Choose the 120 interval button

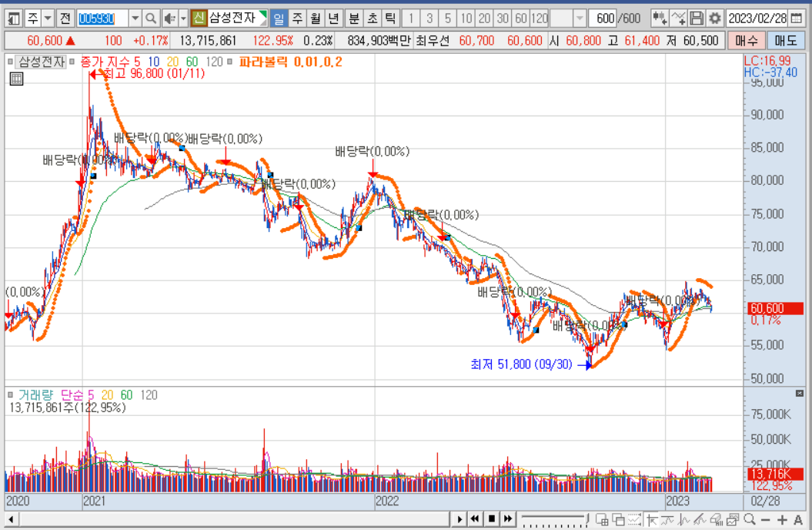[539, 18]
